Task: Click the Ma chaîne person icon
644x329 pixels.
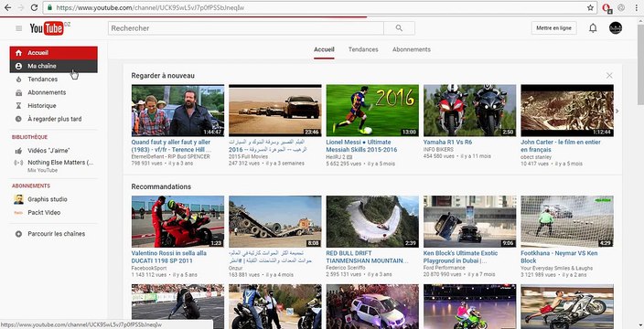Action: [x=18, y=66]
